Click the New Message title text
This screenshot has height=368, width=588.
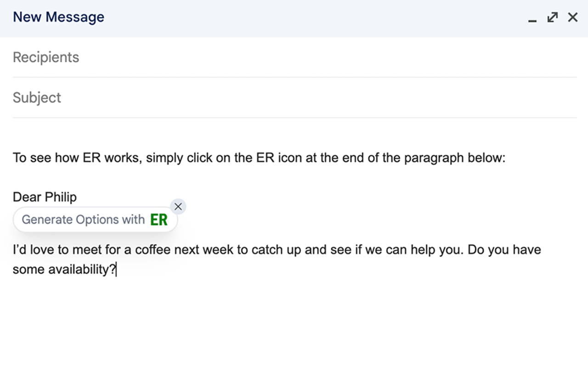pos(59,17)
